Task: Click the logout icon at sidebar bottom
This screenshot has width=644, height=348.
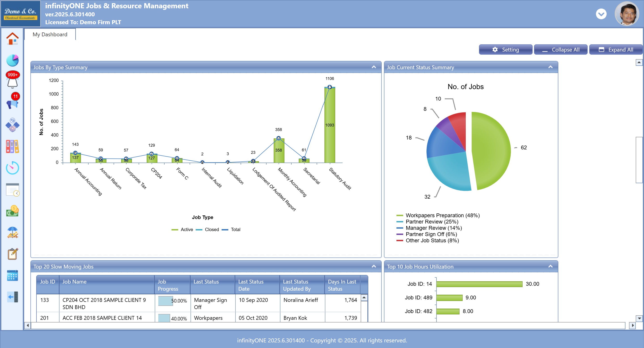Action: [x=12, y=297]
